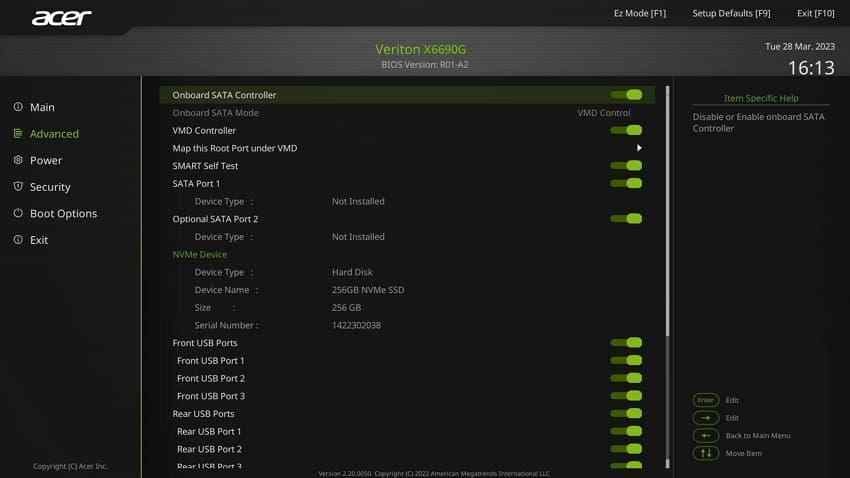Click the Acer logo
This screenshot has width=850, height=478.
click(62, 18)
